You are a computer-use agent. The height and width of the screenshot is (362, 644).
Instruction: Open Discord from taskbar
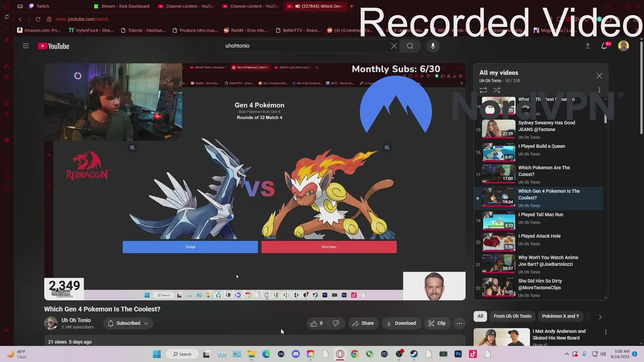click(x=295, y=354)
